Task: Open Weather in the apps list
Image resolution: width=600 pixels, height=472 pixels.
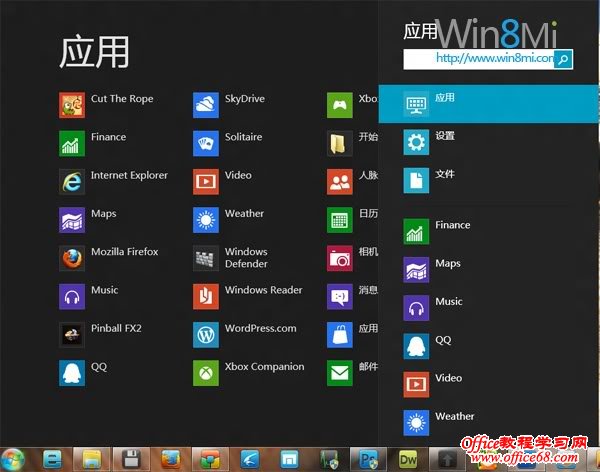Action: tap(206, 220)
